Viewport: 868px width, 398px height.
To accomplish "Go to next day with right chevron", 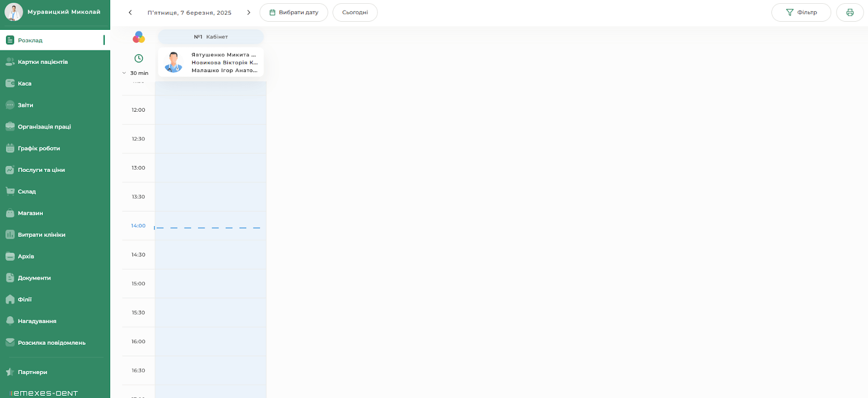I will click(x=248, y=12).
